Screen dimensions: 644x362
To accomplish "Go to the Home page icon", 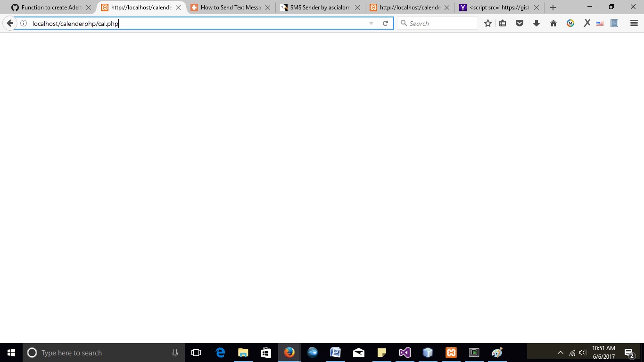I will [x=553, y=23].
